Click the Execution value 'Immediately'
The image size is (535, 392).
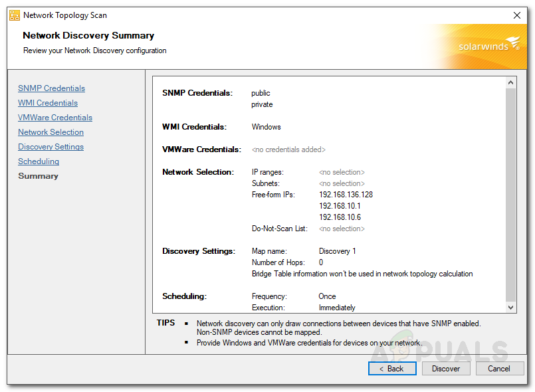[x=337, y=308]
